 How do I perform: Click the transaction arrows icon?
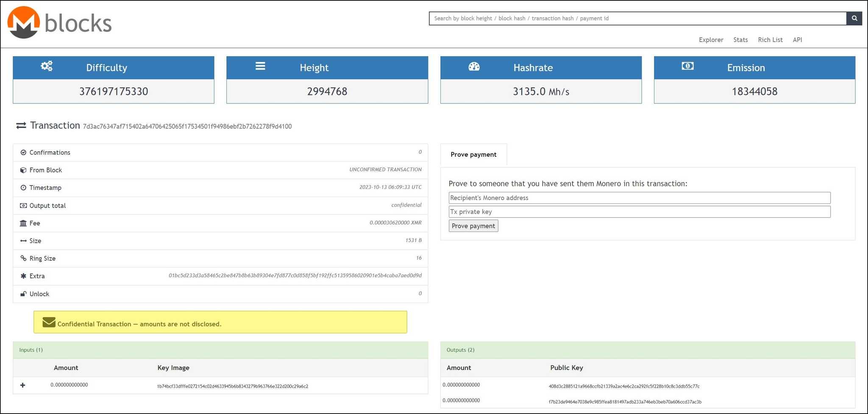(x=21, y=126)
